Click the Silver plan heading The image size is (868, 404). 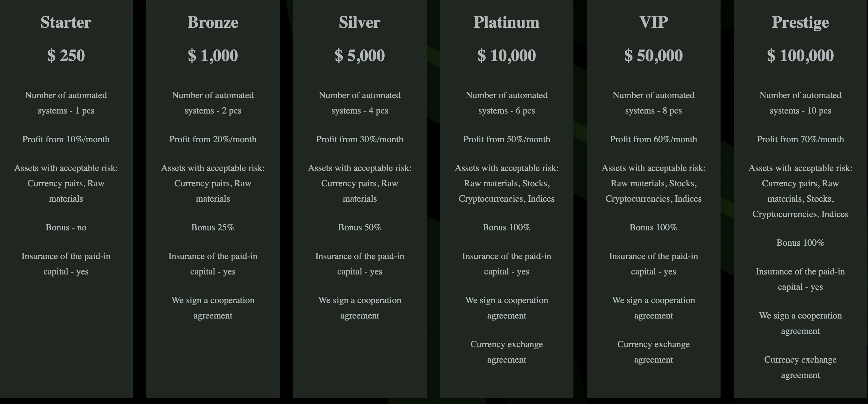(360, 22)
